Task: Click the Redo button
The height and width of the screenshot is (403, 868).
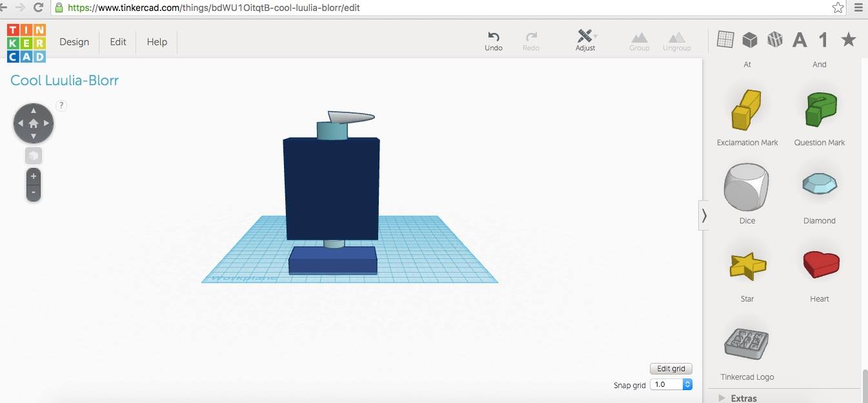Action: coord(531,41)
